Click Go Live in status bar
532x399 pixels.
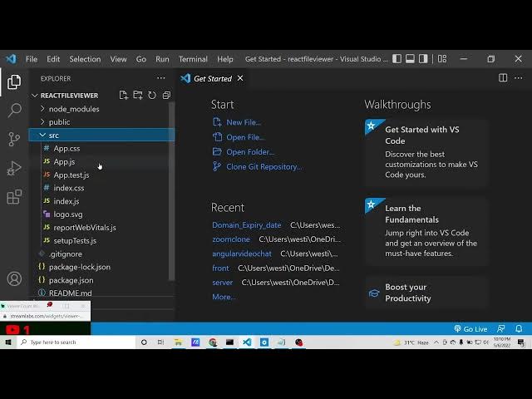click(x=470, y=329)
